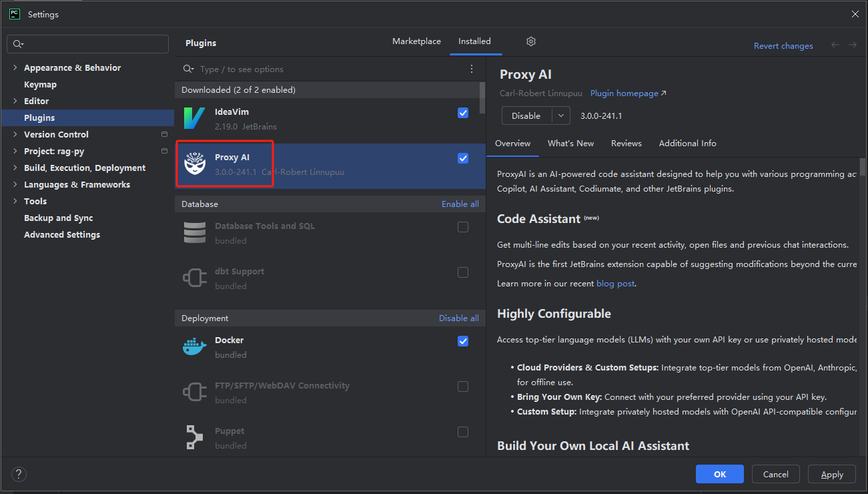The height and width of the screenshot is (494, 868).
Task: Select Advanced Settings in the settings tree
Action: click(x=62, y=235)
